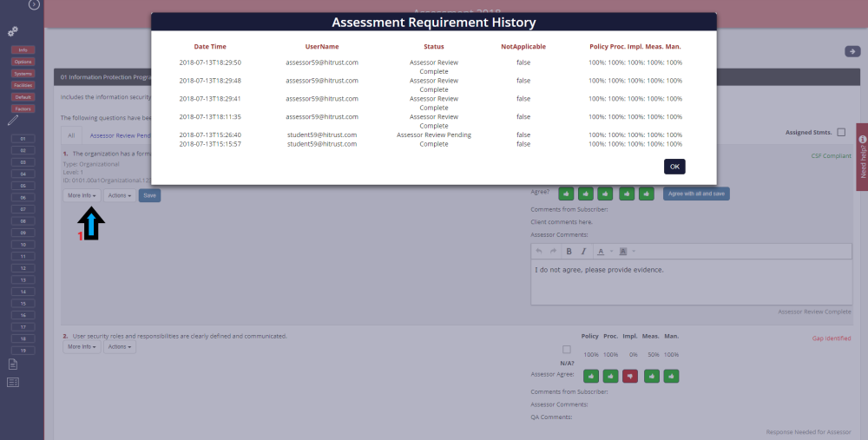This screenshot has width=868, height=440.
Task: Jump to domain 10 in sidebar
Action: (23, 245)
